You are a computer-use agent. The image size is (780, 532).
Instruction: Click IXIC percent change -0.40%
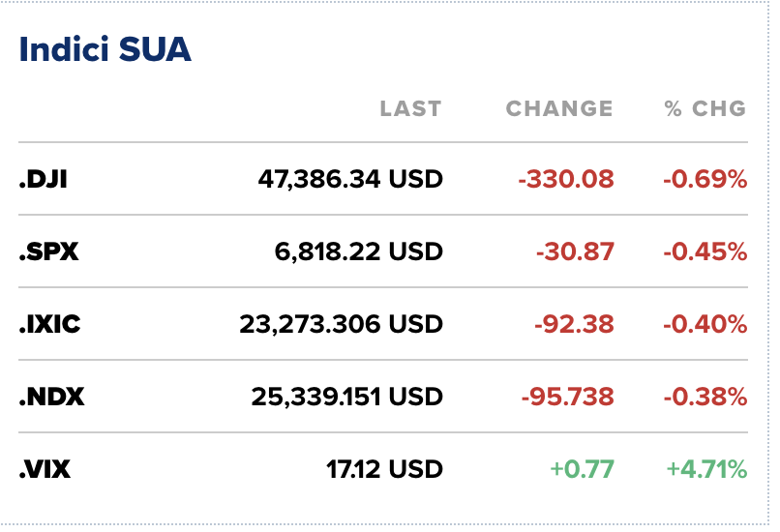click(705, 324)
